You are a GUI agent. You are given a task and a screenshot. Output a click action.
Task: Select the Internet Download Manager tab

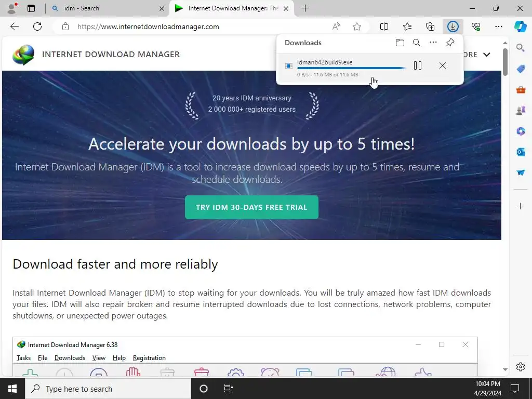point(232,8)
